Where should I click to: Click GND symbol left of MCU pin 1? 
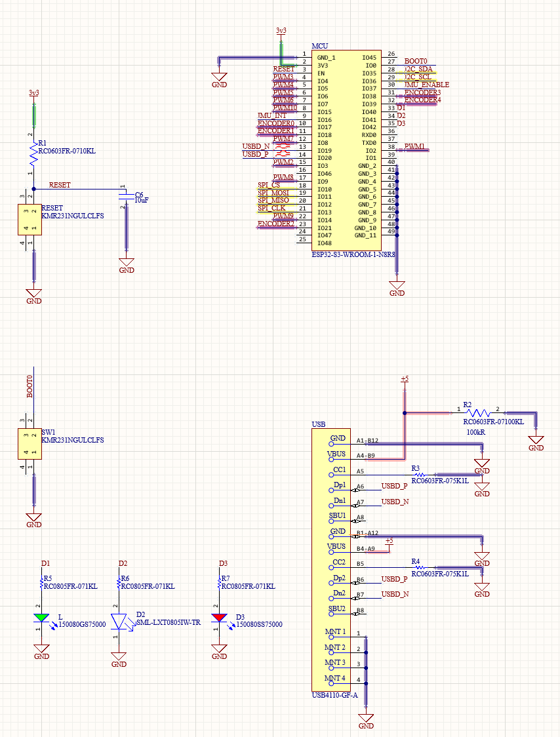click(x=219, y=80)
